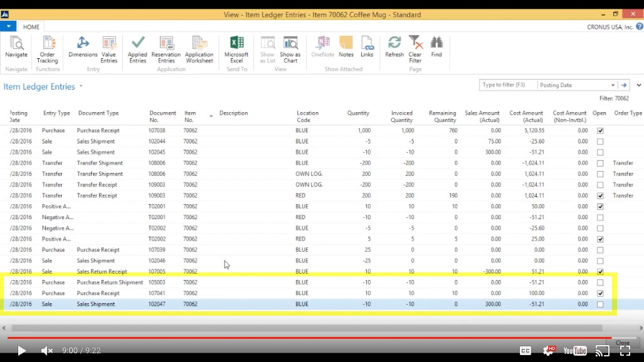Toggle Open checkbox for RED Transfer Receipt 109003
Viewport: 644px width, 362px height.
tap(600, 196)
